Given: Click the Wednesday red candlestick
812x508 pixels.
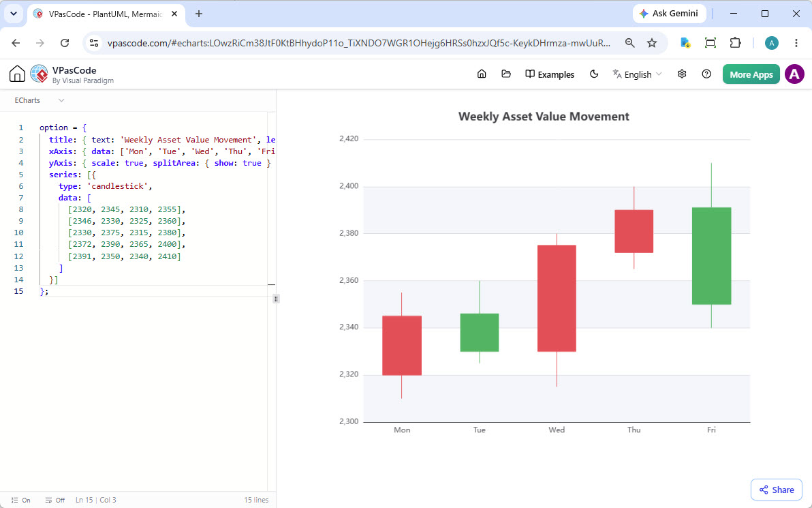Looking at the screenshot, I should tap(557, 298).
